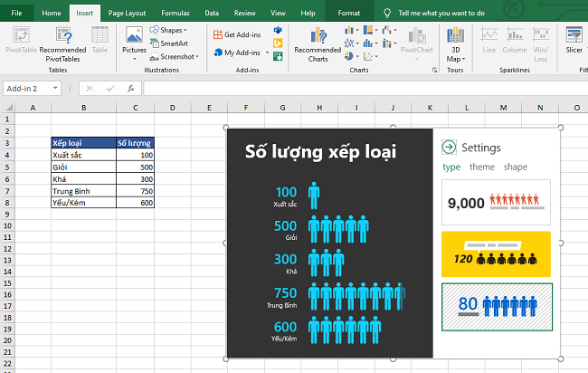Screen dimensions: 588x373
Task: Click the Settings arrow icon in add-in
Action: pyautogui.click(x=449, y=148)
